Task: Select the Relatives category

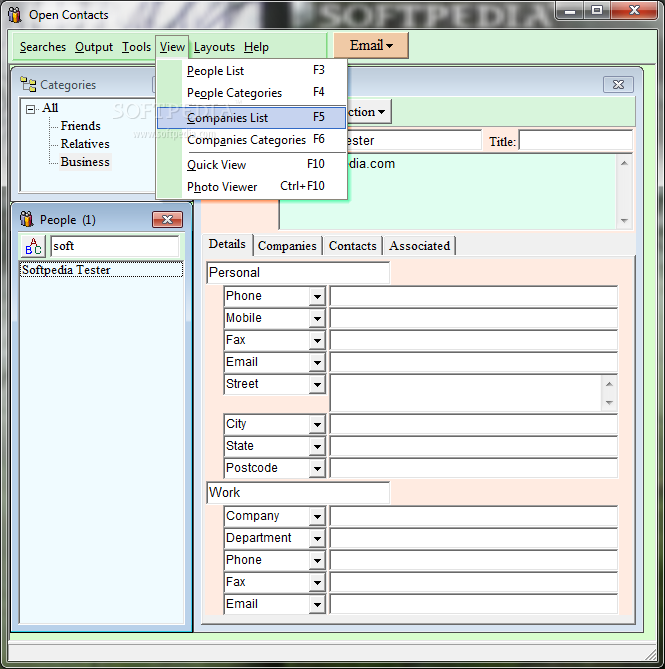Action: coord(85,144)
